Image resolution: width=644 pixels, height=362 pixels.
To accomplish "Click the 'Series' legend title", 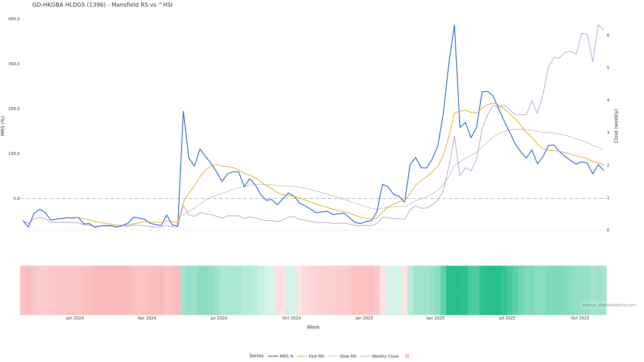I will pos(256,355).
